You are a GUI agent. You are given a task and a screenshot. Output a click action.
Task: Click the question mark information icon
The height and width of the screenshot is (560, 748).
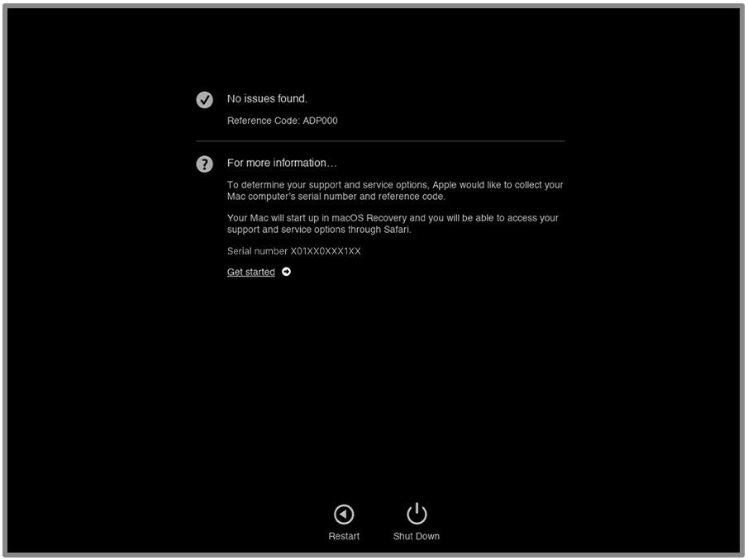coord(205,164)
